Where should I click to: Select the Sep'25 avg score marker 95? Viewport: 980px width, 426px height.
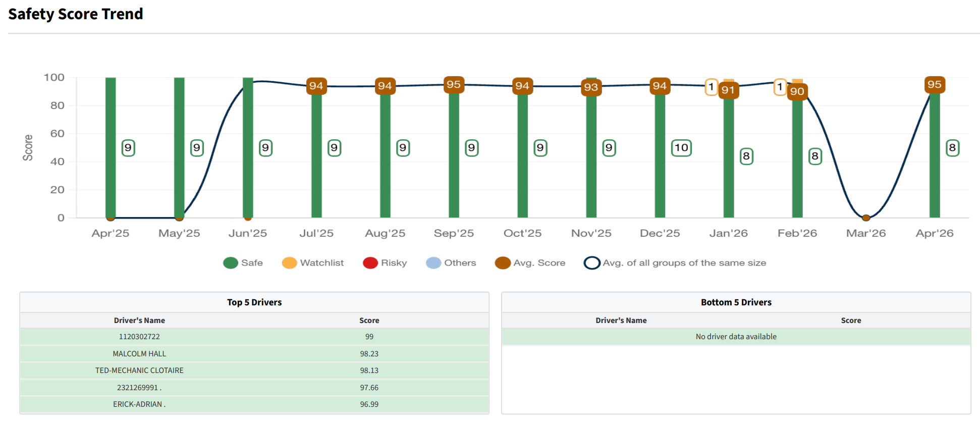[x=454, y=84]
